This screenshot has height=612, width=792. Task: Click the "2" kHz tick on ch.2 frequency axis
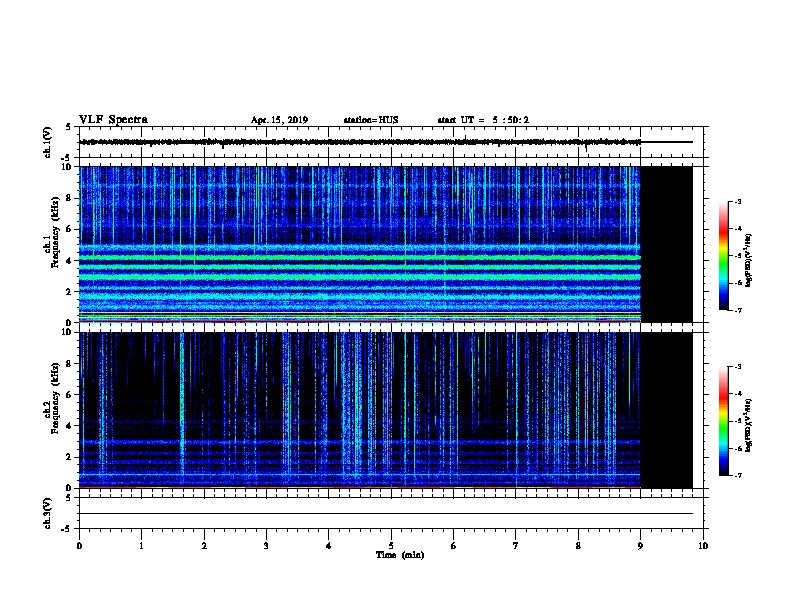pyautogui.click(x=69, y=457)
